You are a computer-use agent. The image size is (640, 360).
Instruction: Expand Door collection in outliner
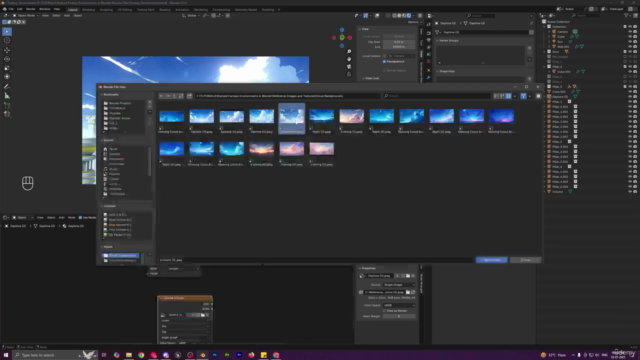544,52
